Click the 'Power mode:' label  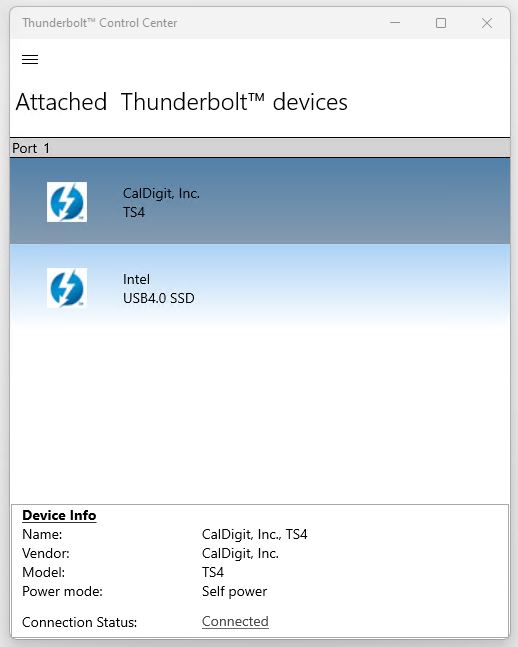(62, 591)
